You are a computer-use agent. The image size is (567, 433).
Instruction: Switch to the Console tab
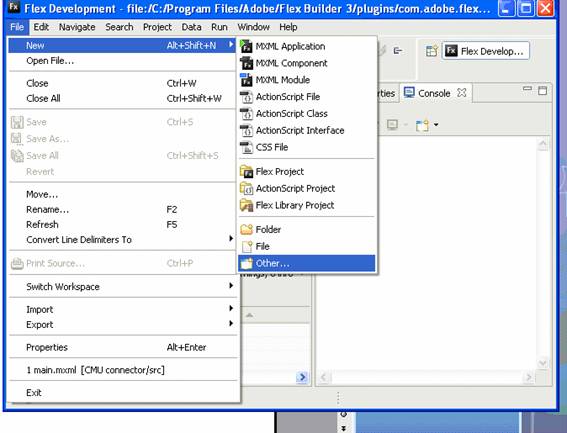click(435, 93)
